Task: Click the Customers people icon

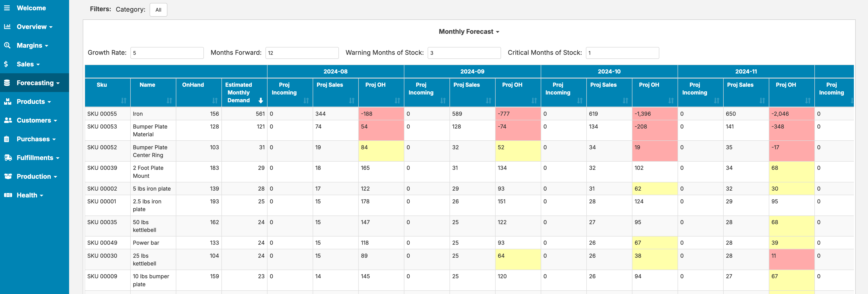Action: click(x=8, y=120)
